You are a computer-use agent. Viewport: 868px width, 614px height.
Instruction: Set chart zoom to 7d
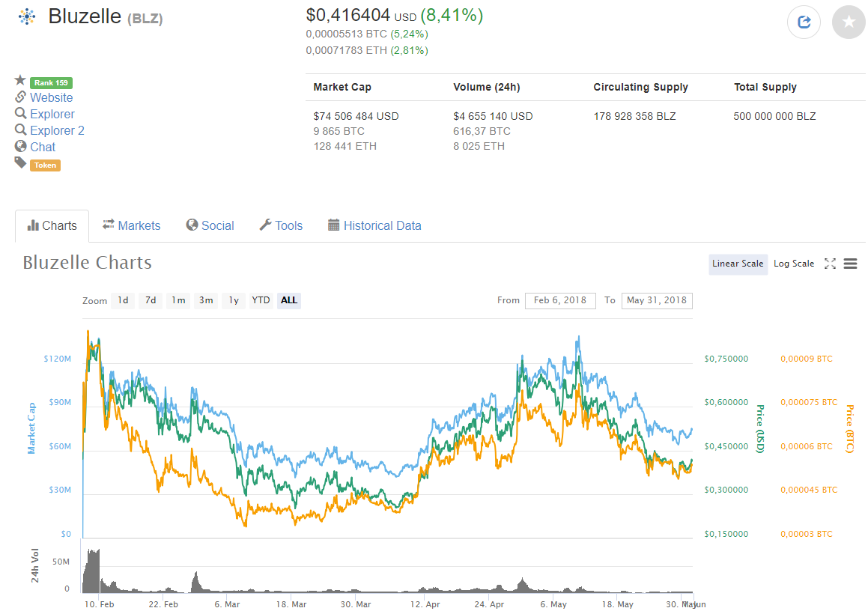pos(151,300)
